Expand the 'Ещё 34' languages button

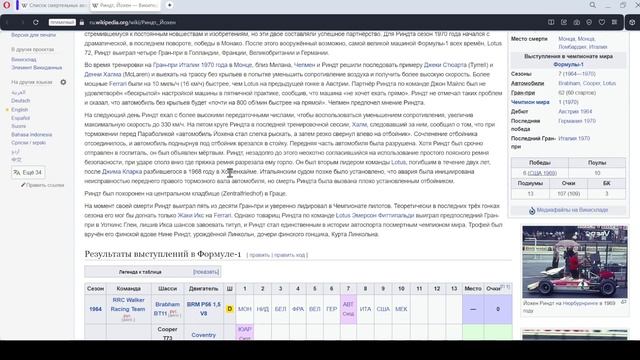(x=28, y=173)
